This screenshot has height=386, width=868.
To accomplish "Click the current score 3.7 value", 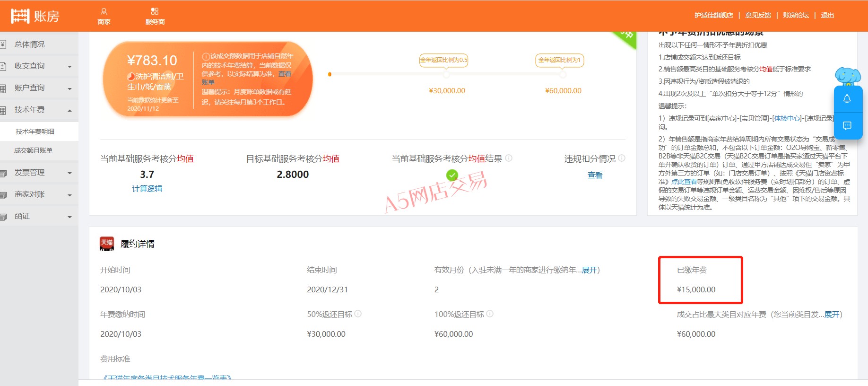I will 147,175.
